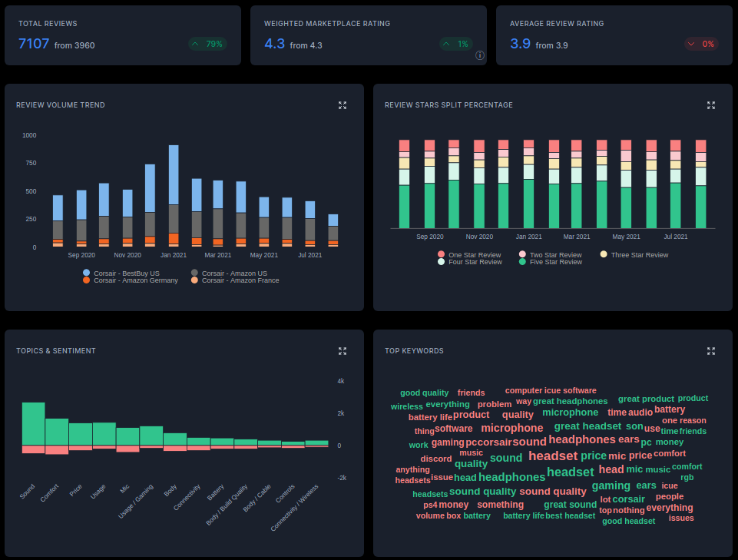Viewport: 738px width, 560px height.
Task: Toggle the One Star Review legend entry
Action: pyautogui.click(x=476, y=253)
